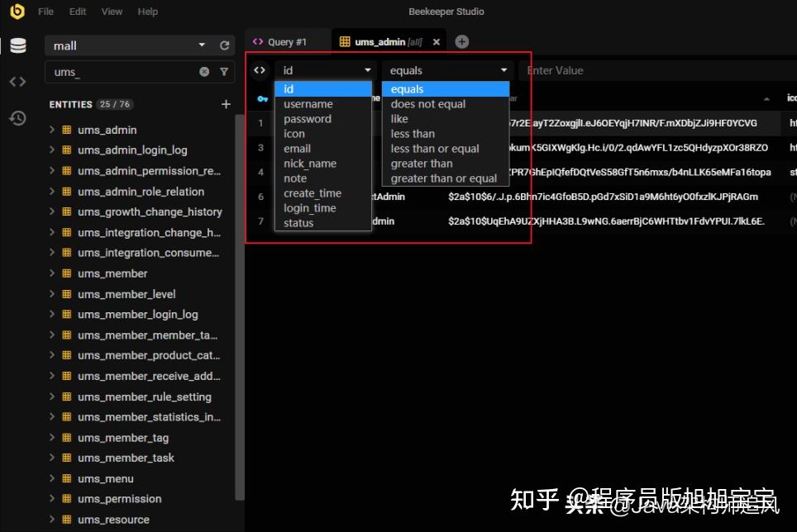
Task: Select less than or equal operator
Action: 446,149
